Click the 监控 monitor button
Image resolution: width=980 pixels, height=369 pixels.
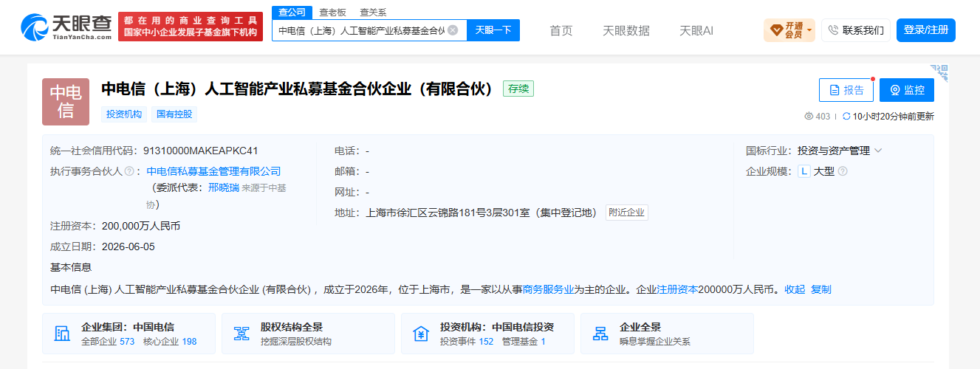point(907,90)
